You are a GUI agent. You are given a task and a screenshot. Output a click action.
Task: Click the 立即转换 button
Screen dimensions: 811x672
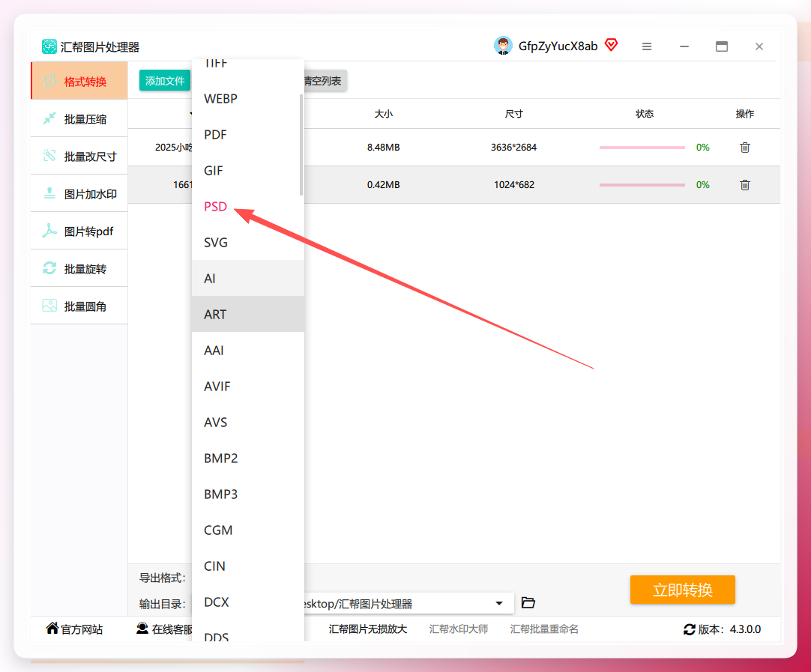click(x=682, y=590)
